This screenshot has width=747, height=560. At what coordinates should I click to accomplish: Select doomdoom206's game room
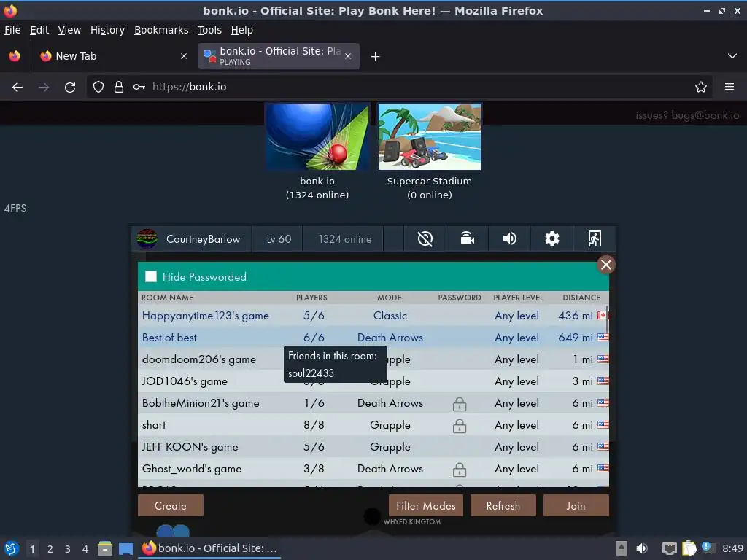point(373,359)
